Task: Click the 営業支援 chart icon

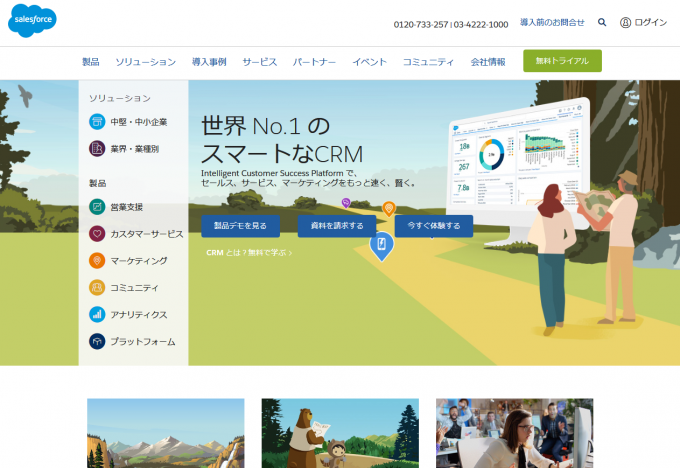Action: click(97, 207)
